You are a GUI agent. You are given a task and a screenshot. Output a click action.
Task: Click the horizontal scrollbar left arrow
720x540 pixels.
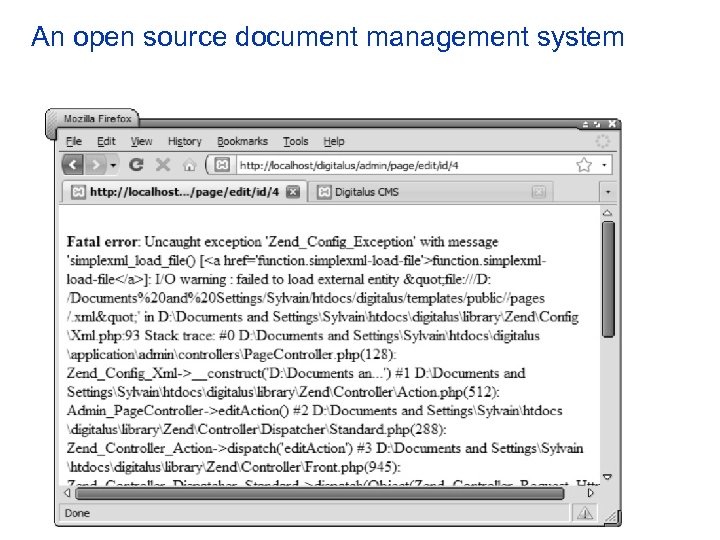68,493
